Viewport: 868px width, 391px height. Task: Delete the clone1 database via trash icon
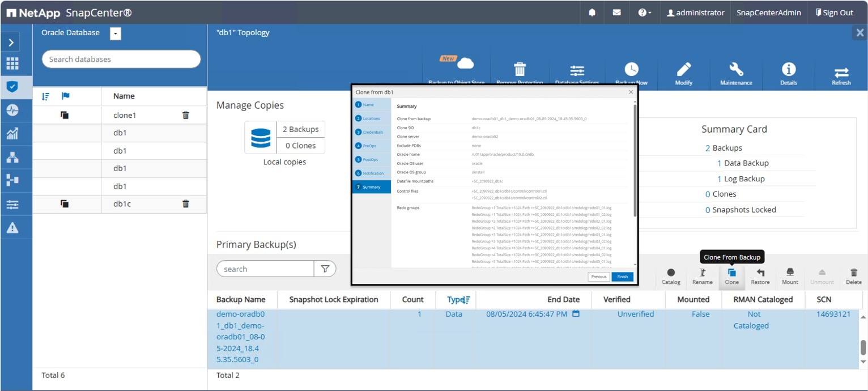(186, 115)
